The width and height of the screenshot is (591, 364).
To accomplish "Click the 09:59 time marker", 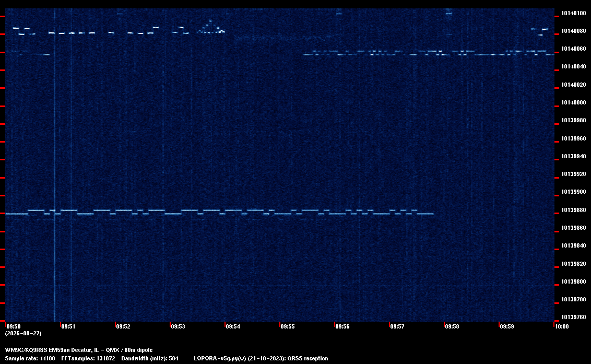I will pos(507,326).
